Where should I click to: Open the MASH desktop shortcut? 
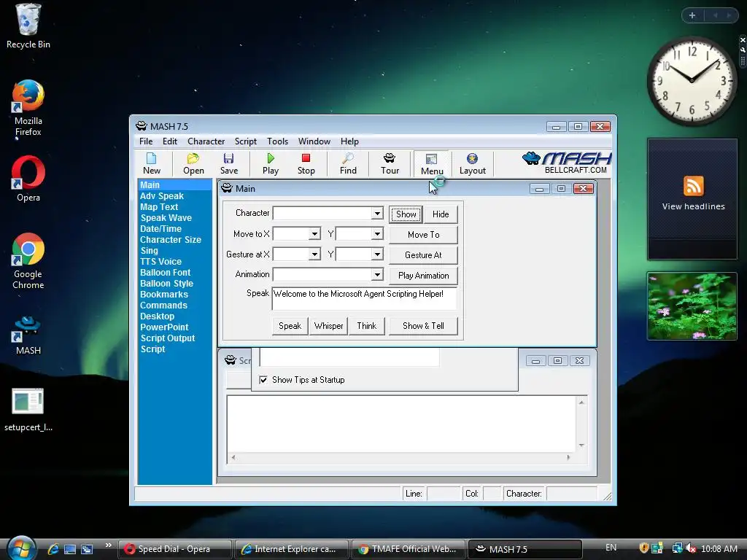coord(28,335)
